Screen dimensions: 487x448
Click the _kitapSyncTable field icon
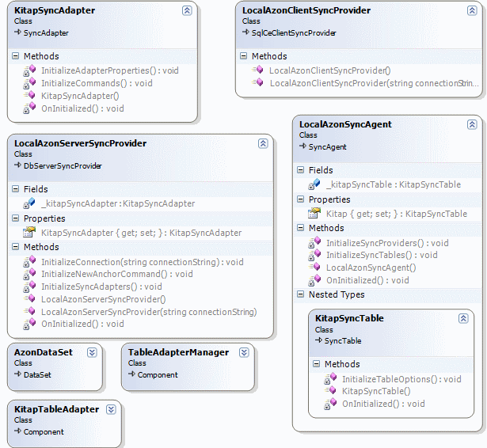(x=314, y=184)
